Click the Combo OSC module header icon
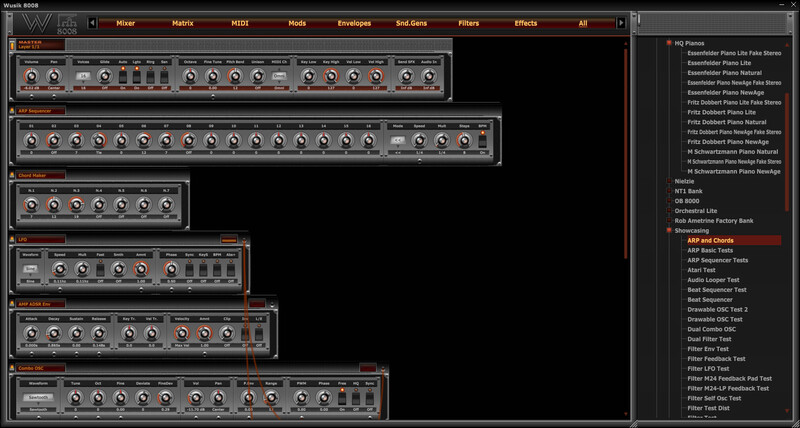Screen dimensions: 800x428 pyautogui.click(x=13, y=368)
